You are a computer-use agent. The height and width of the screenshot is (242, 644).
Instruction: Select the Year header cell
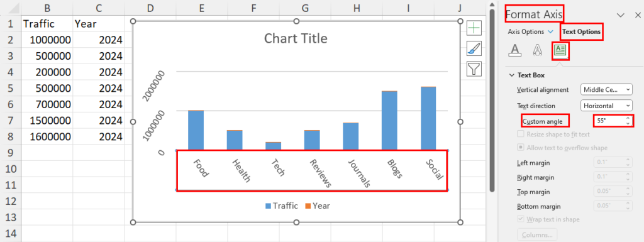point(99,23)
